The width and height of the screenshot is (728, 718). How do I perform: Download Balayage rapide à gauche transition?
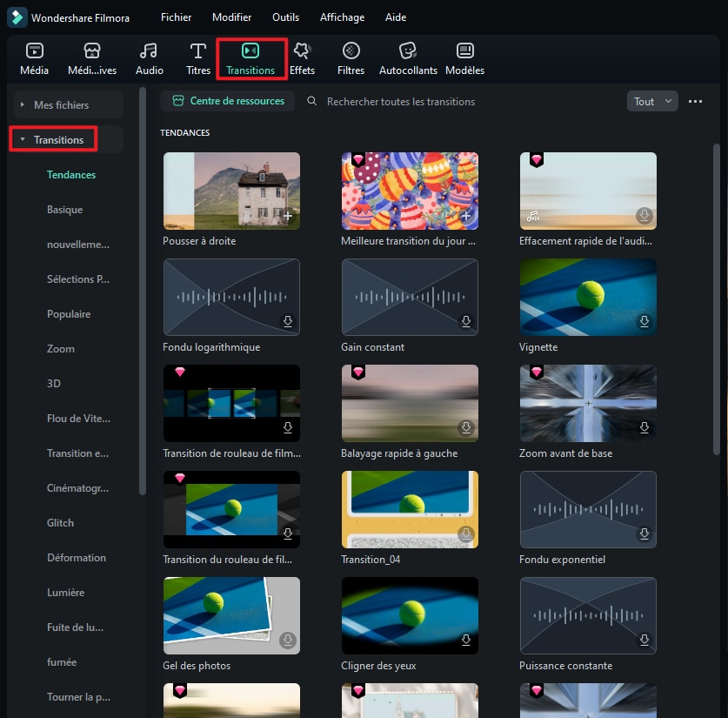466,427
